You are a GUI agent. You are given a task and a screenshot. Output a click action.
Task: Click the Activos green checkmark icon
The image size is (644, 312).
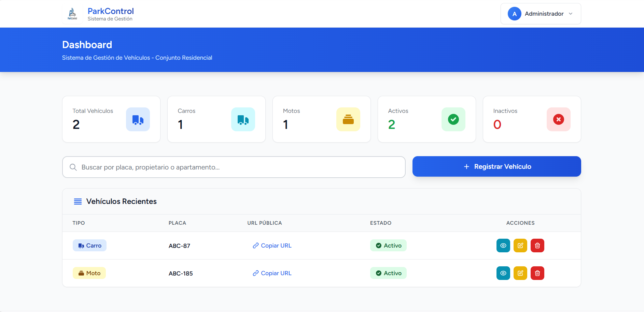[x=453, y=119]
